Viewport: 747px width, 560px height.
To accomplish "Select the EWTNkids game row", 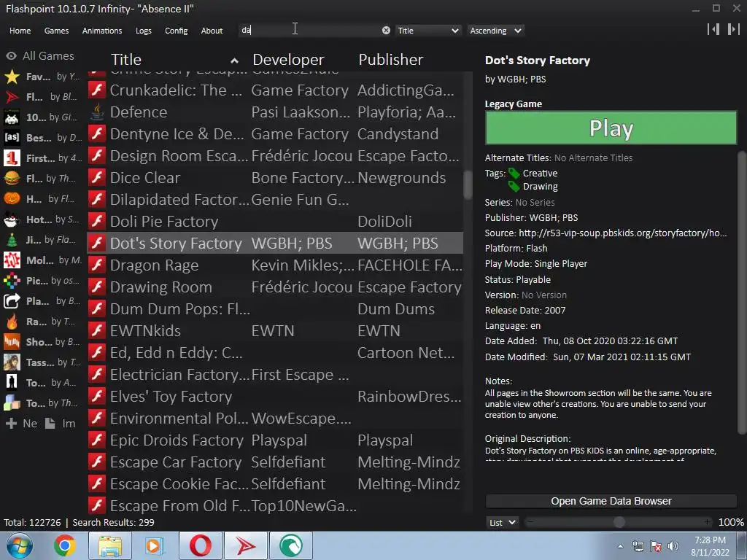I will click(275, 331).
